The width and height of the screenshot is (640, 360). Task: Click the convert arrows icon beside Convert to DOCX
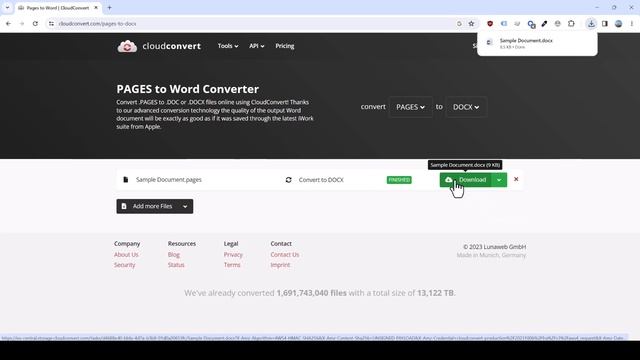click(x=289, y=180)
